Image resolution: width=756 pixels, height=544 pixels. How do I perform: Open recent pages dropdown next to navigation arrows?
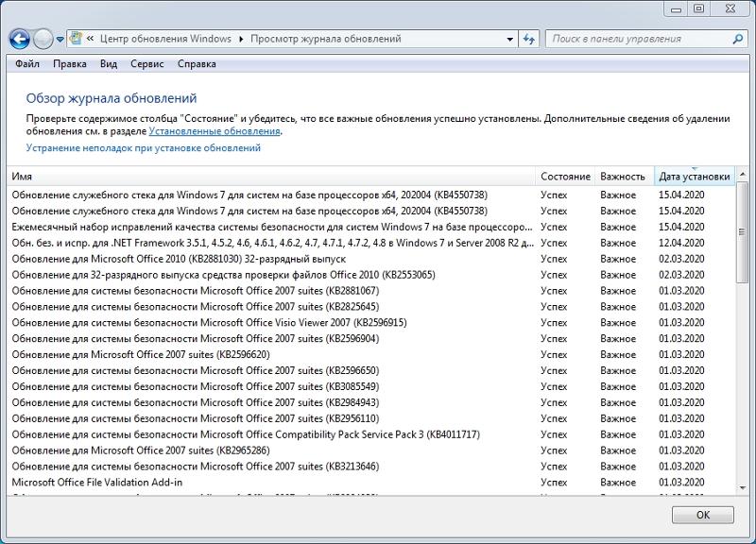click(60, 40)
